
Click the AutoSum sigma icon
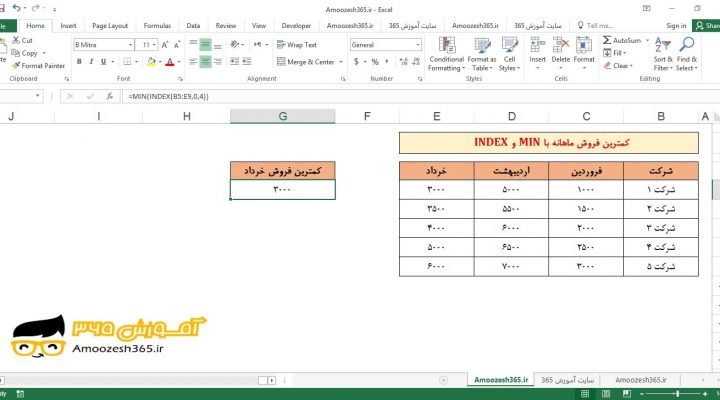607,40
